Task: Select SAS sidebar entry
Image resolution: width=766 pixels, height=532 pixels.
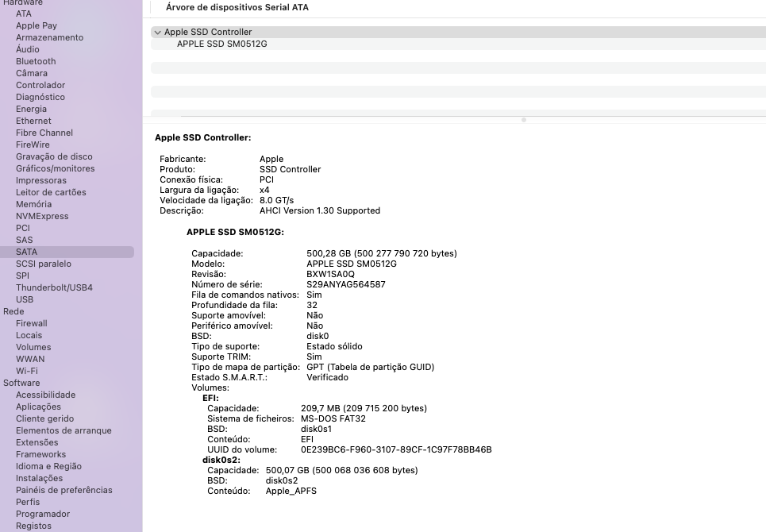Action: click(x=24, y=240)
